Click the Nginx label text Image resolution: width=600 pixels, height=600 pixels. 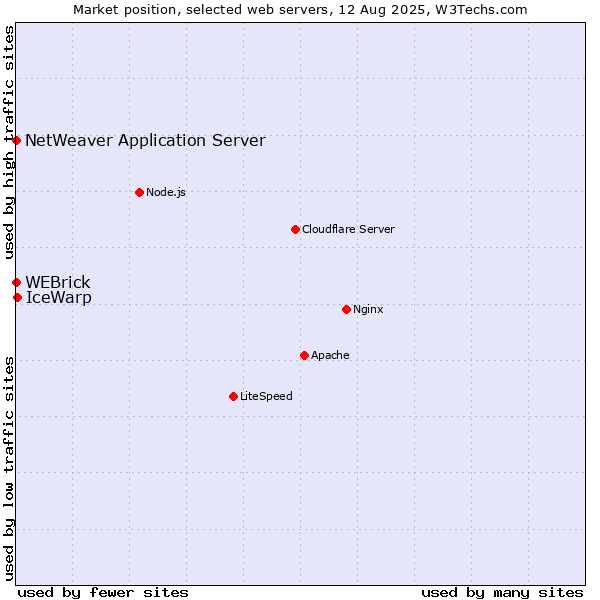point(368,309)
